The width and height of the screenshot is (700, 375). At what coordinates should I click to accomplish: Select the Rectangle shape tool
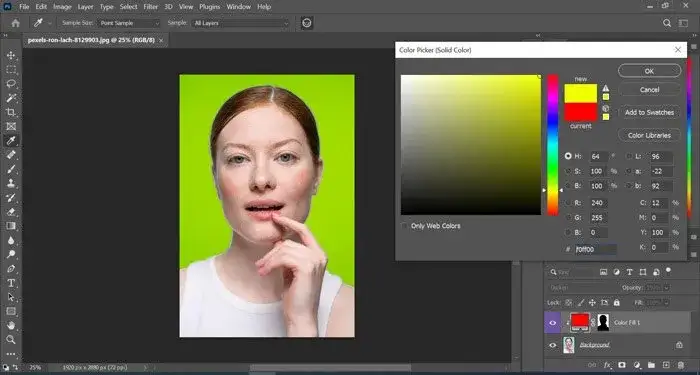tap(11, 311)
